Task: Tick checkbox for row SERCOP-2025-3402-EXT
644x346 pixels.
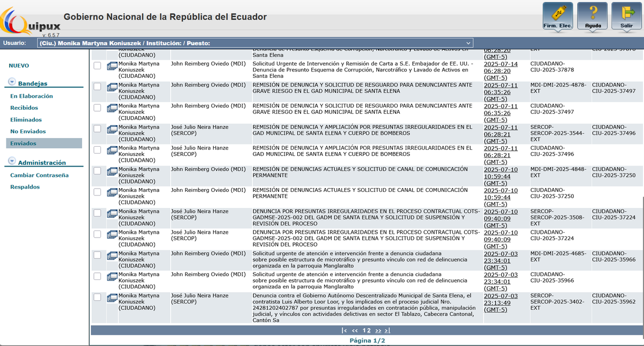Action: pos(97,297)
